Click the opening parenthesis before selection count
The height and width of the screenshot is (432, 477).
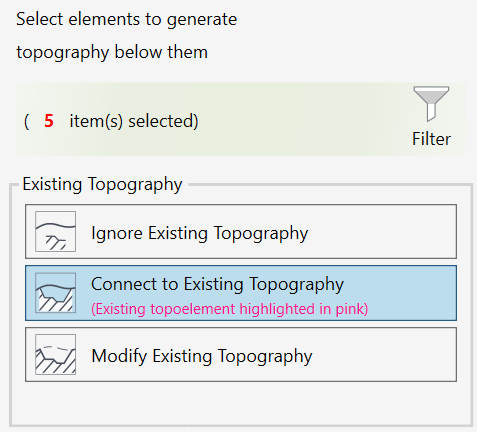pos(27,121)
